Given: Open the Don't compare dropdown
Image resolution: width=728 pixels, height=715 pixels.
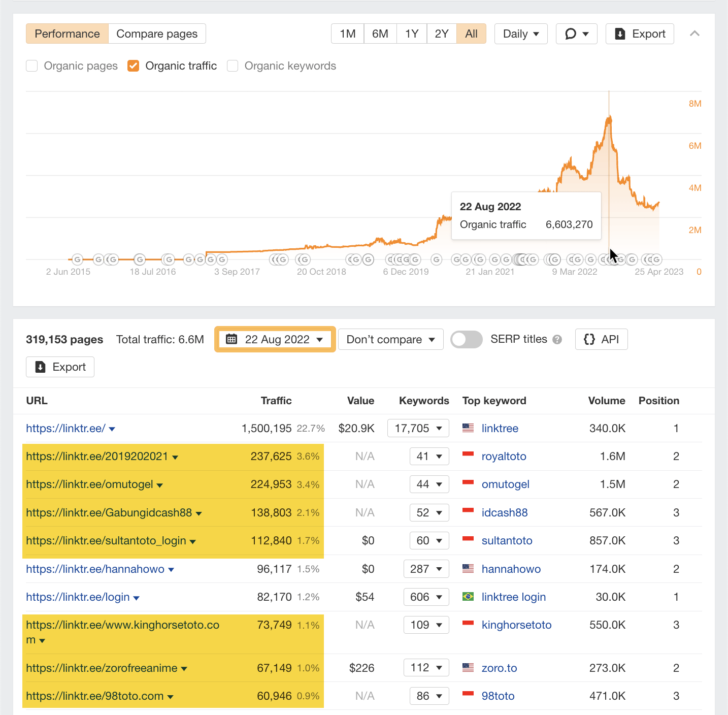Looking at the screenshot, I should tap(390, 339).
